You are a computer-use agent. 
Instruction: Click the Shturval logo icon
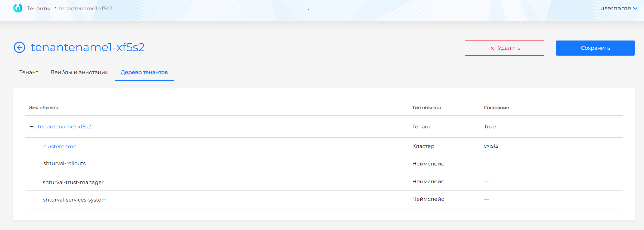[18, 8]
